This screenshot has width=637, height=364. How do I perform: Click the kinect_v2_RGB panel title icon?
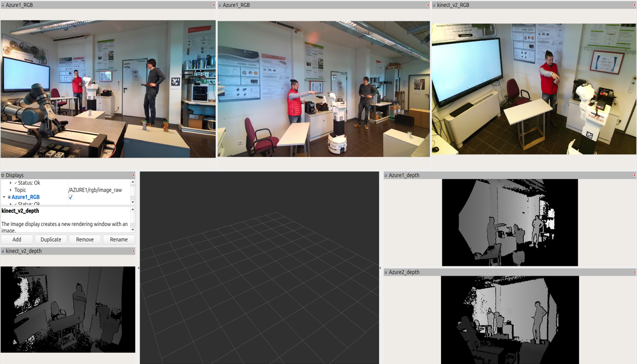[x=434, y=5]
